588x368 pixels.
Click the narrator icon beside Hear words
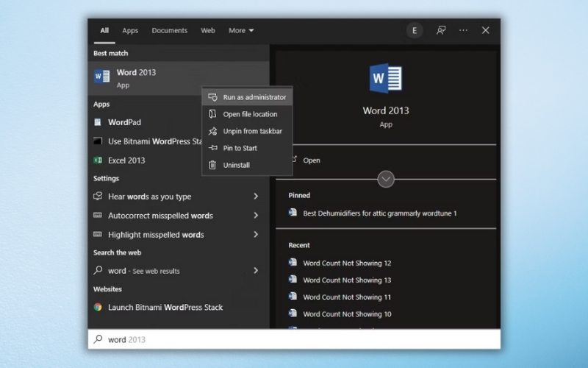click(x=98, y=196)
